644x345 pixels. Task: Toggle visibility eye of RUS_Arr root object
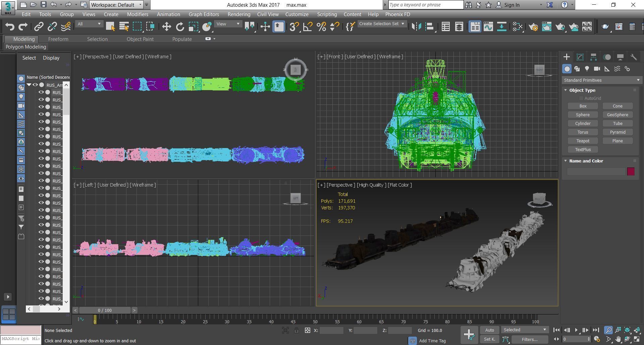point(35,85)
